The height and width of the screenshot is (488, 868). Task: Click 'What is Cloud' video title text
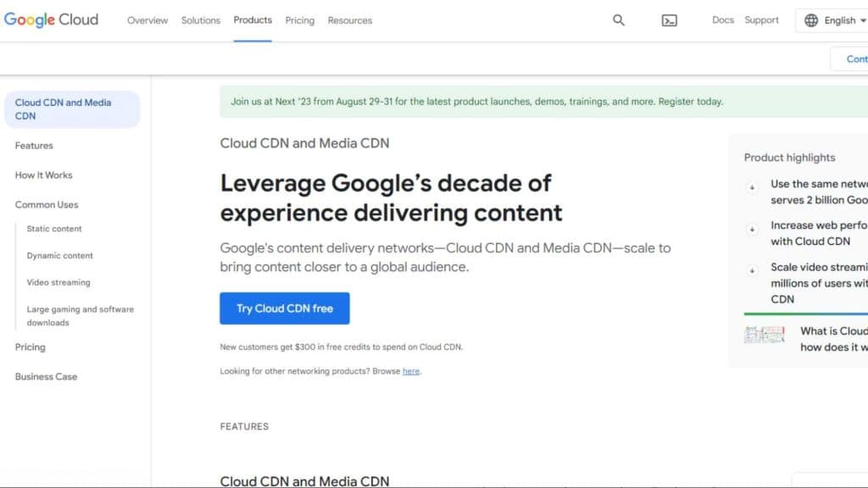click(834, 339)
